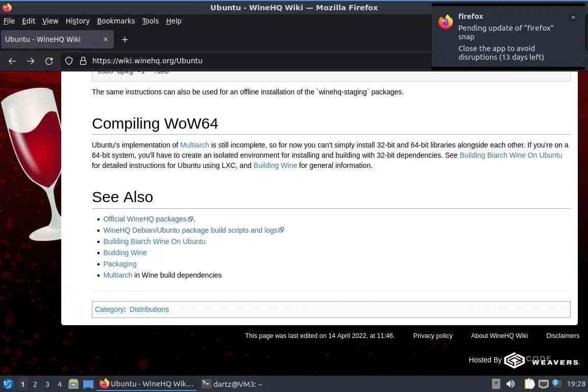Open removable media eject tray icon
Viewport: 588px width, 392px height.
[x=496, y=384]
